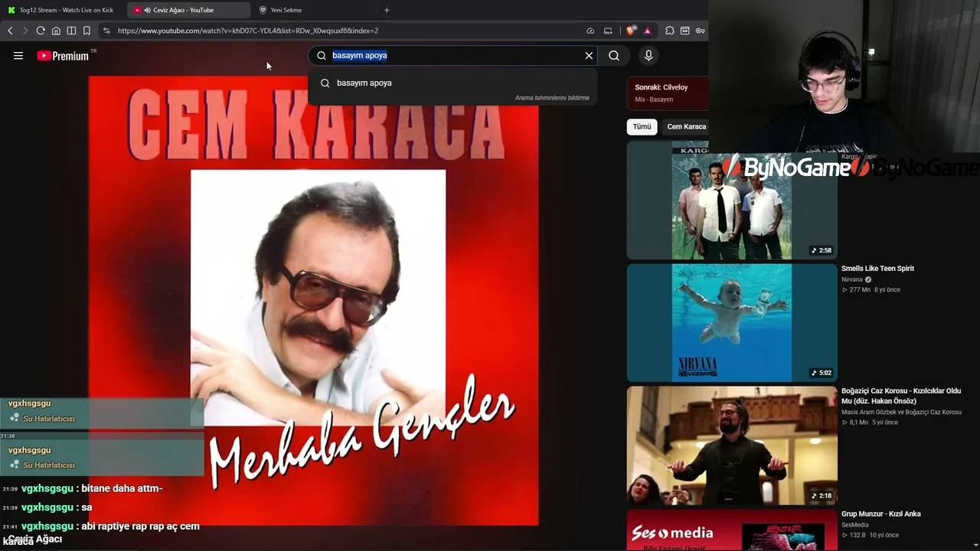Open a new browser tab
The height and width of the screenshot is (551, 980).
tap(387, 10)
